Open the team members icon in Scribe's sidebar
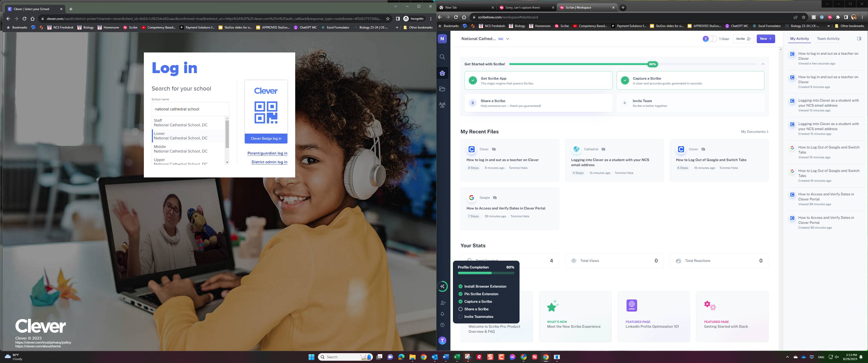Screen dimensions: 868x363 (442, 105)
